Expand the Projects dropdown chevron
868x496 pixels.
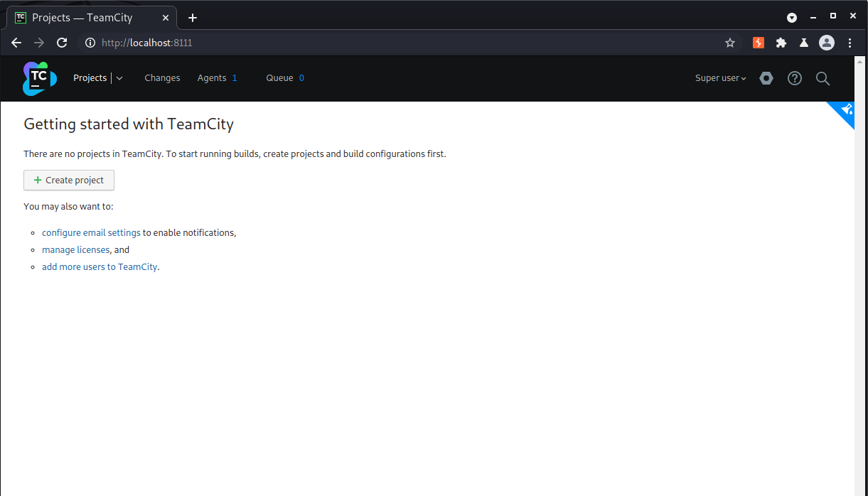[119, 78]
